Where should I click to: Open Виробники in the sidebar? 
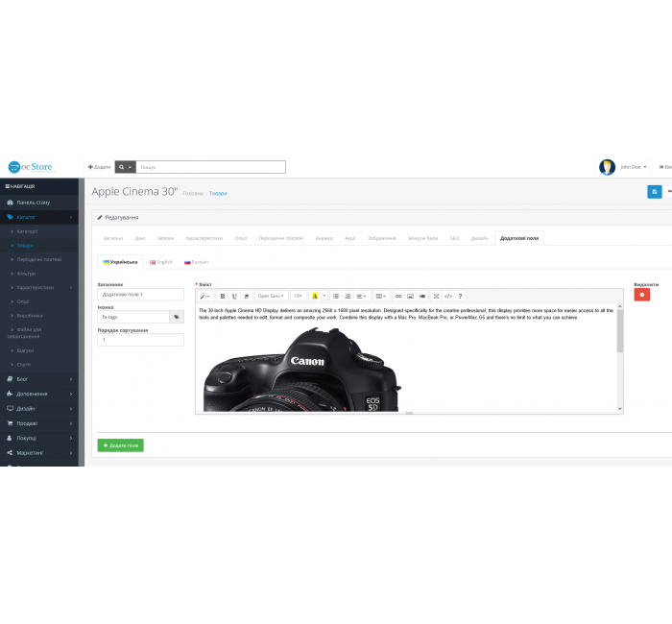[39, 316]
